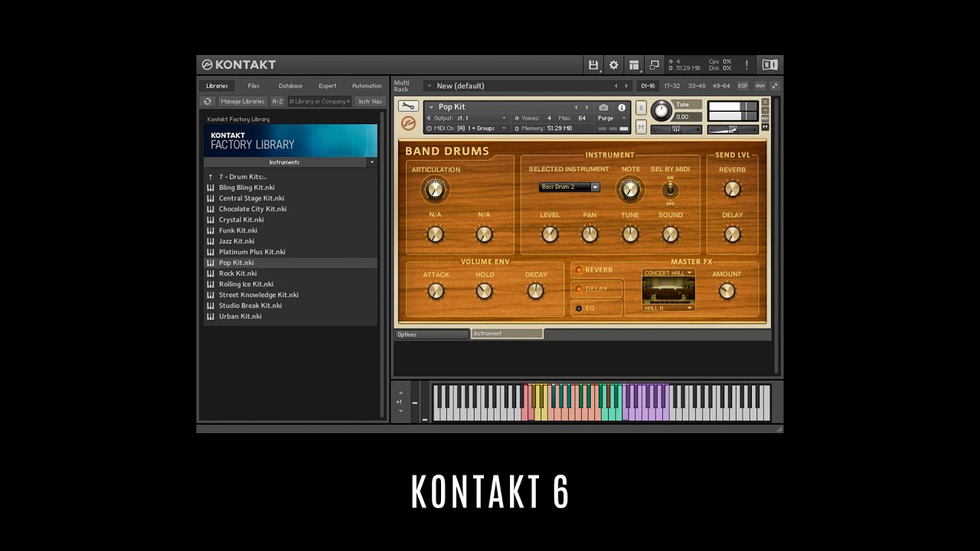Click the NI logo button
Screen dimensions: 980x551
[x=769, y=65]
